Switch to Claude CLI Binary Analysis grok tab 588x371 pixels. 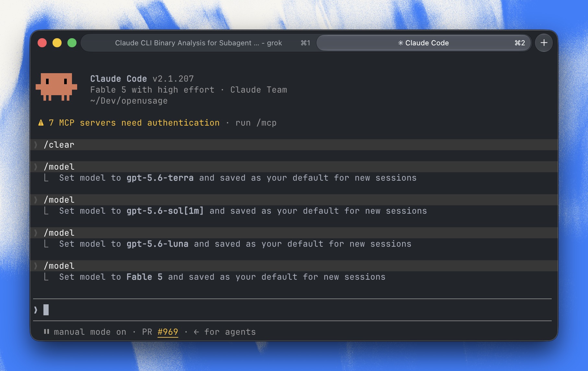pyautogui.click(x=198, y=43)
